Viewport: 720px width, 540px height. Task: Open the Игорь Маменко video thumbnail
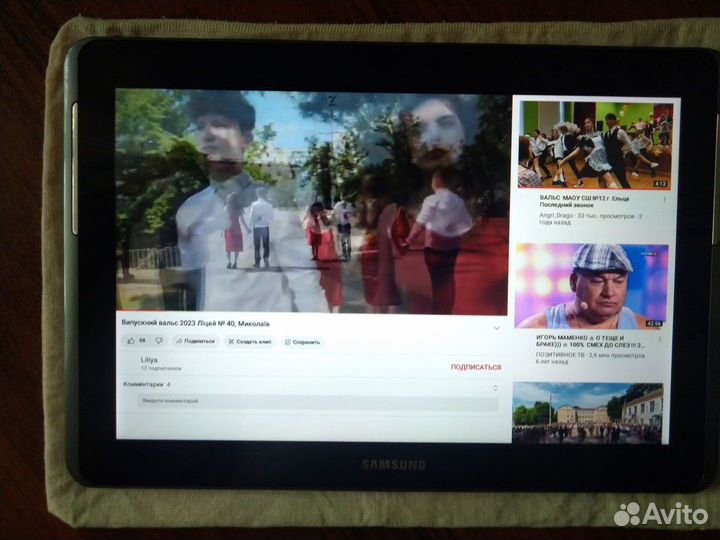coord(591,286)
